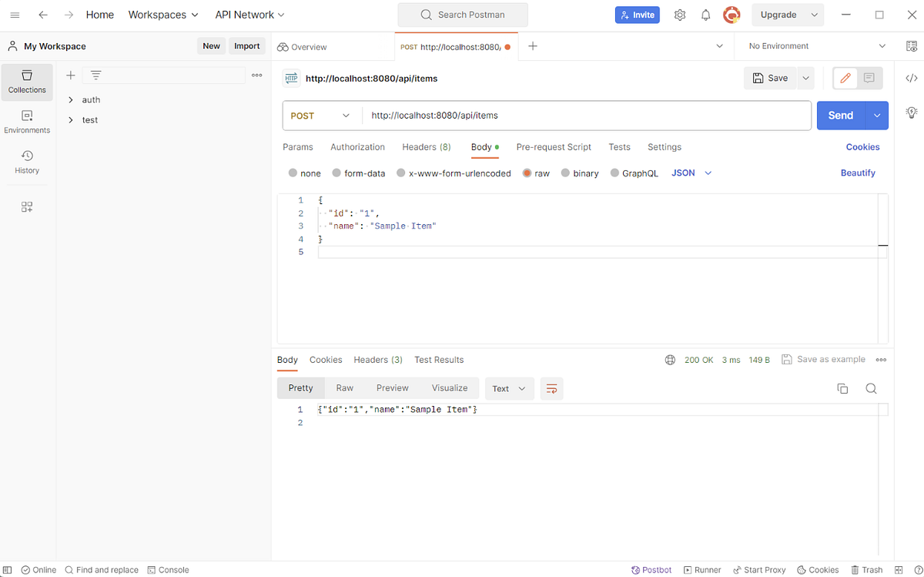Select the raw body format radio button

(528, 173)
